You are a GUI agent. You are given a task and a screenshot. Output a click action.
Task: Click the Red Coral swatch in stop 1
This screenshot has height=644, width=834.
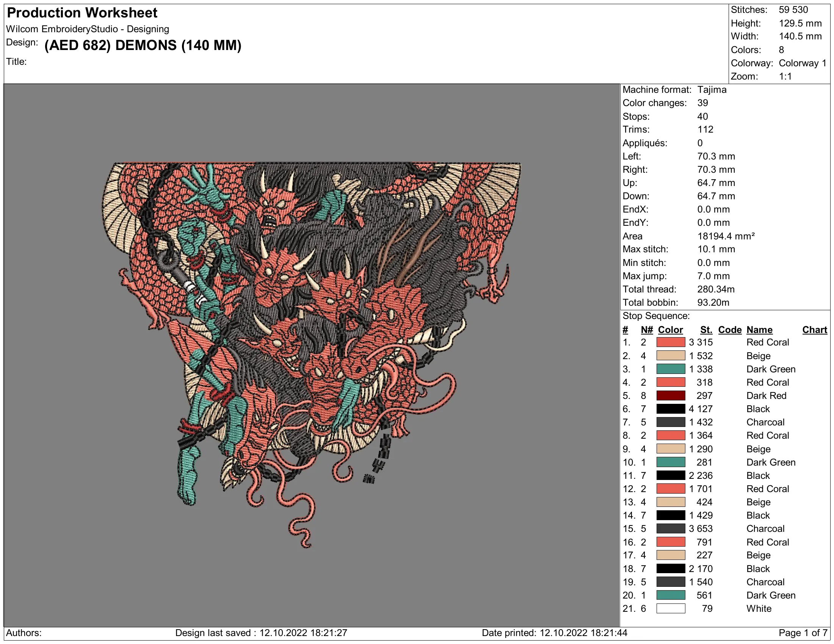click(671, 342)
